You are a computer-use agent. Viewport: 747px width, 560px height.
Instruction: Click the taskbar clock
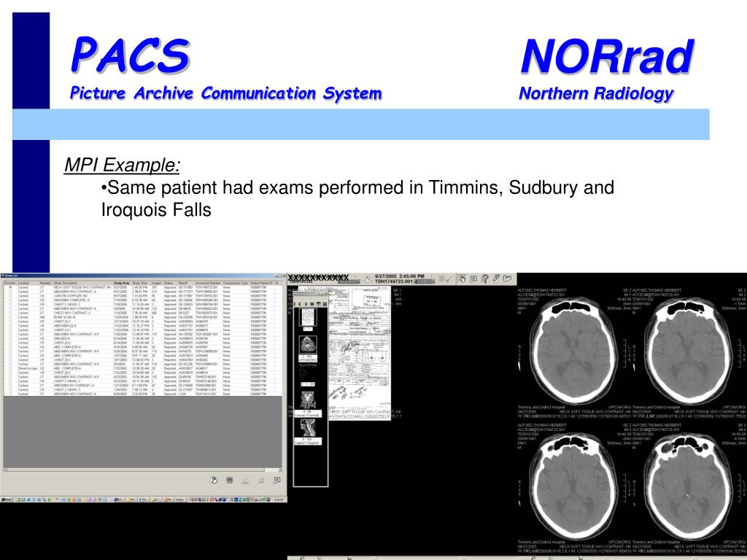coord(279,499)
